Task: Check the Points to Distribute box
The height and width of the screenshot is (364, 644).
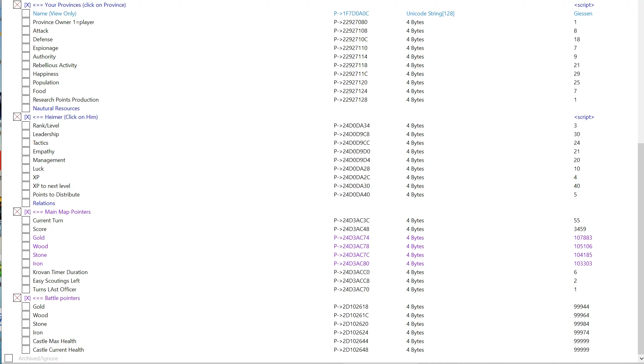Action: pos(26,195)
